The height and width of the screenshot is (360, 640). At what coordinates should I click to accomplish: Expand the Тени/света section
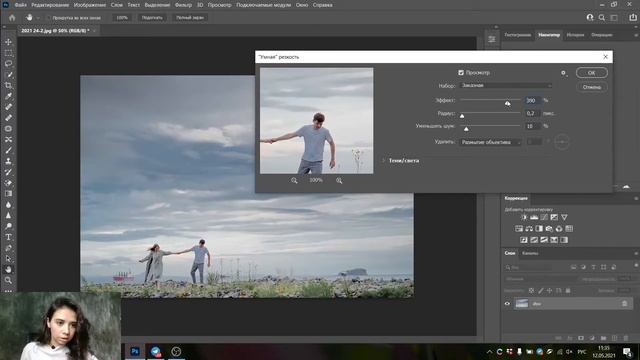tap(383, 161)
